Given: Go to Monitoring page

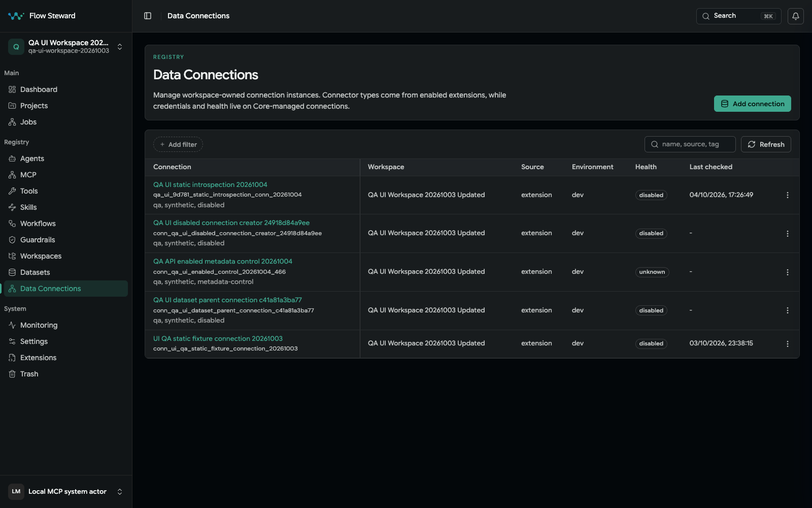Looking at the screenshot, I should pos(66,325).
